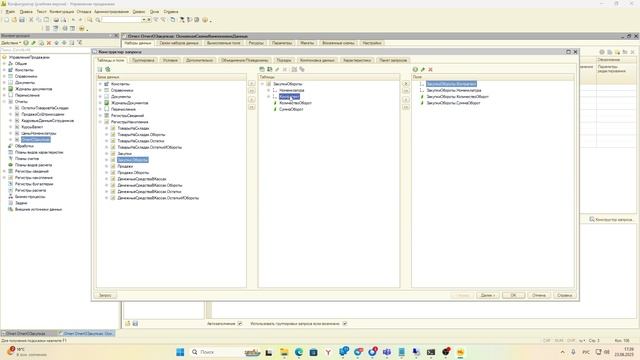Viewport: 640px width, 360px height.
Task: Delete selected field with the red X
Action: coord(430,69)
